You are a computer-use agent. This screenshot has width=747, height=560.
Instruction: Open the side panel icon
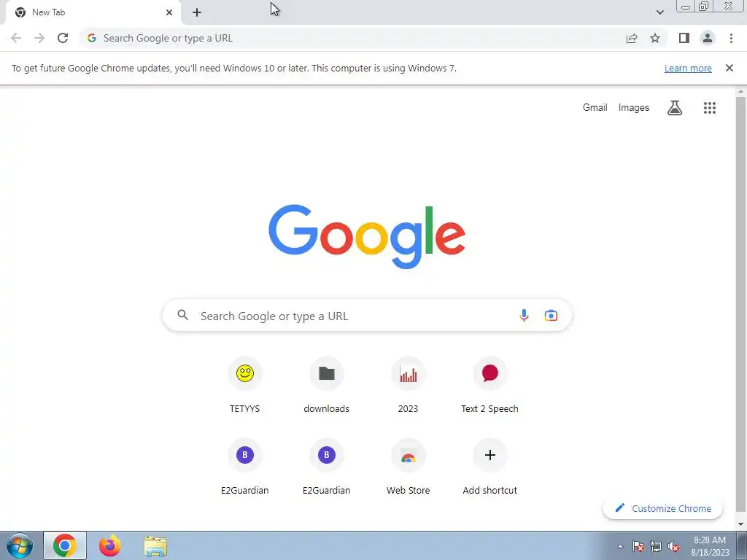(x=684, y=38)
